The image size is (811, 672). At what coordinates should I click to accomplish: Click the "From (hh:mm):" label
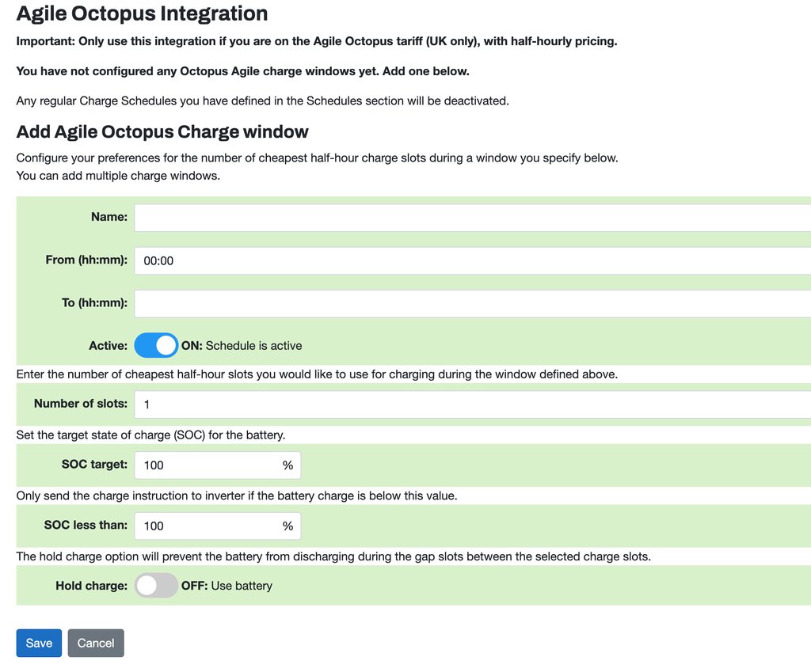pos(86,260)
